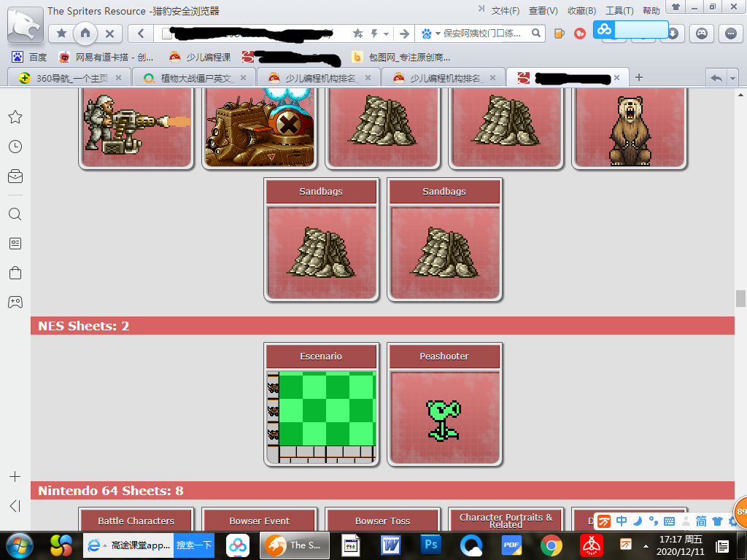Click the red round extension icon
747x560 pixels.
click(580, 34)
